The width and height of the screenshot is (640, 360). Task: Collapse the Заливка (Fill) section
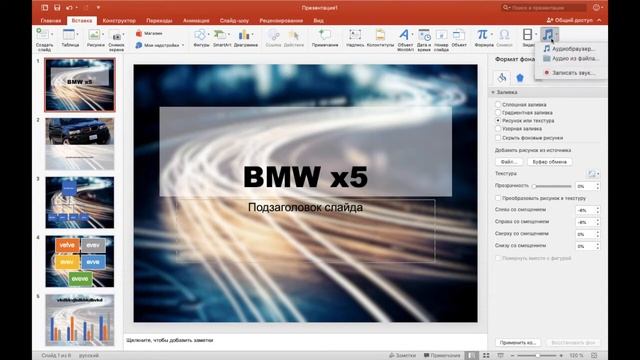coord(493,92)
